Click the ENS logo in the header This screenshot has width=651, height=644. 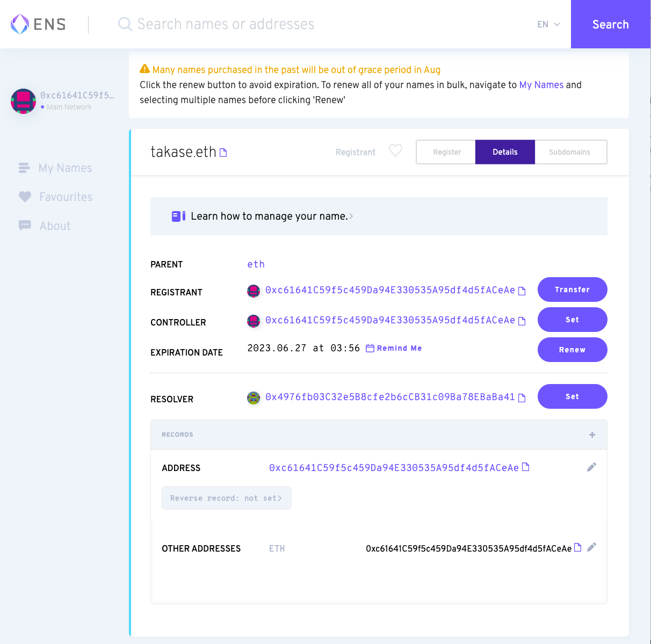(x=38, y=24)
